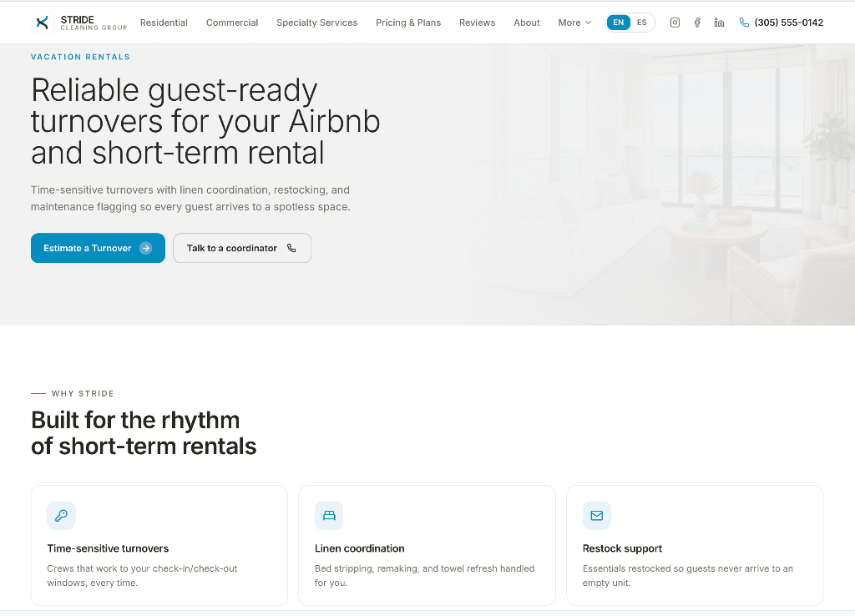Click heading Built for the rhythm
855x616 pixels.
tap(144, 433)
